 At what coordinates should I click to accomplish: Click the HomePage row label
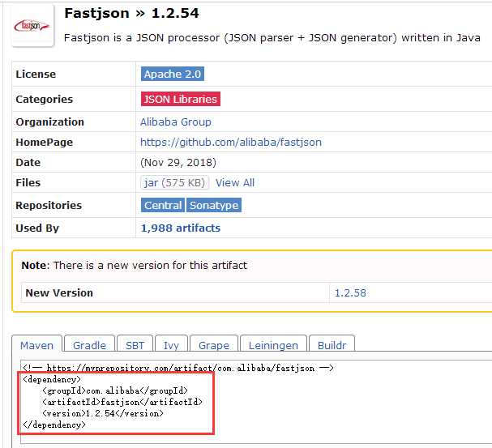tap(45, 143)
